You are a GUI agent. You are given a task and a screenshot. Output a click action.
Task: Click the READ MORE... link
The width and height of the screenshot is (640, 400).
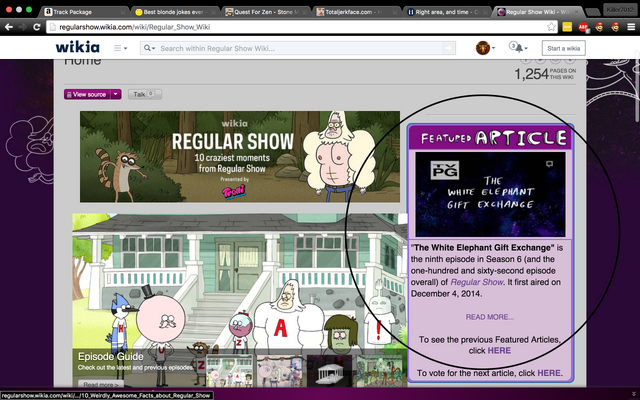pos(490,317)
